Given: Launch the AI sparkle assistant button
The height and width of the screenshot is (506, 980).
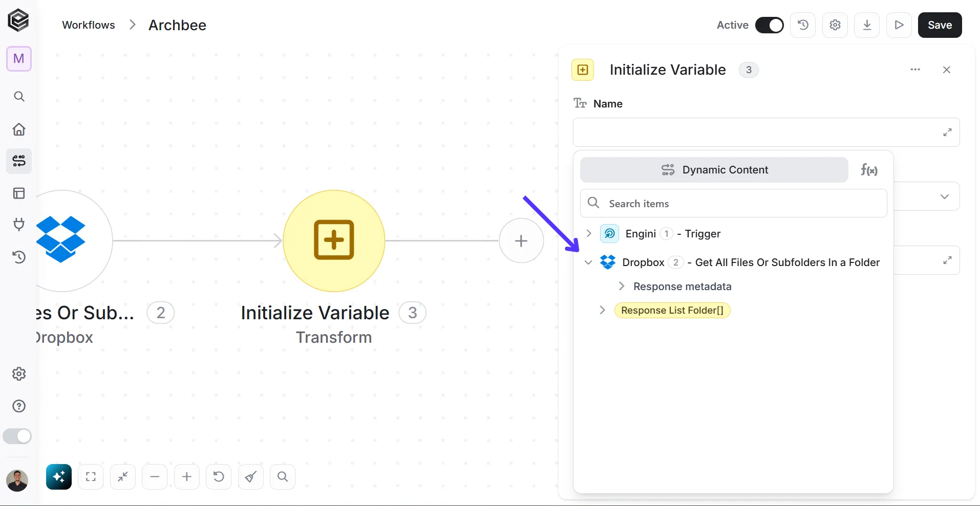Looking at the screenshot, I should coord(59,477).
